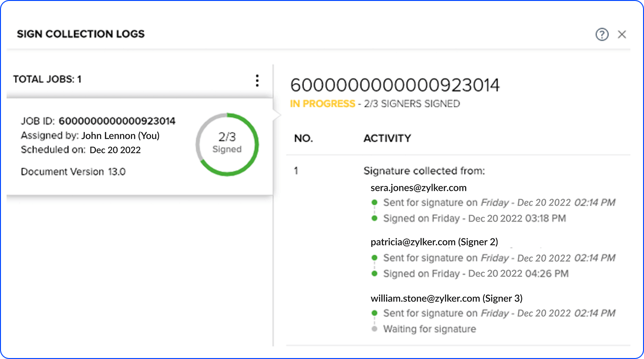Click the Document Version 13.0 text
The width and height of the screenshot is (644, 359).
(x=73, y=172)
